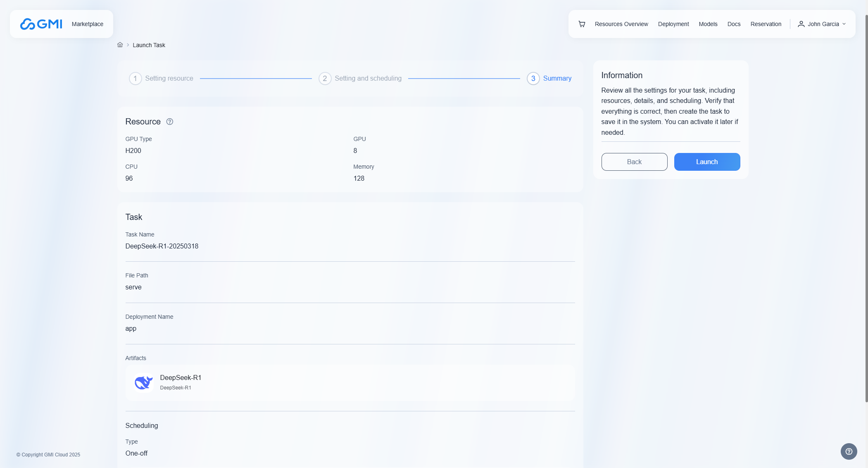
Task: Click the Information panel heading
Action: [x=622, y=75]
